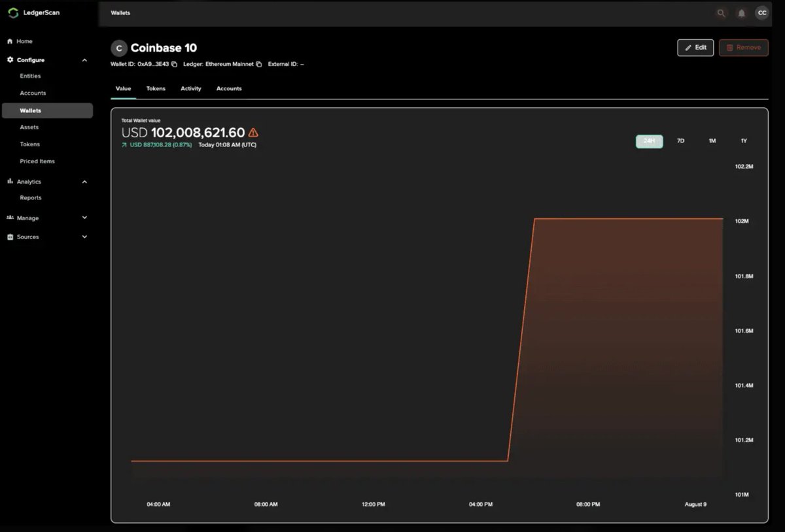The height and width of the screenshot is (532, 785).
Task: Switch to the Tokens tab
Action: pos(156,88)
